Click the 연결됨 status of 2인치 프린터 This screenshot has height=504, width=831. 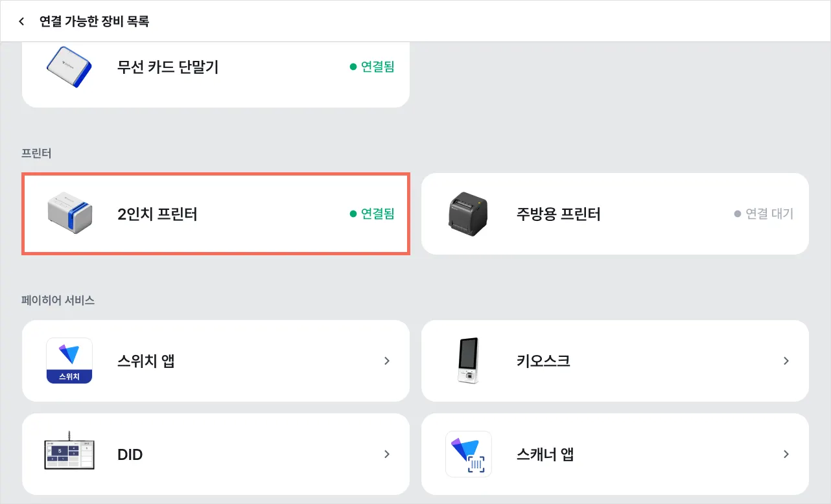click(372, 214)
